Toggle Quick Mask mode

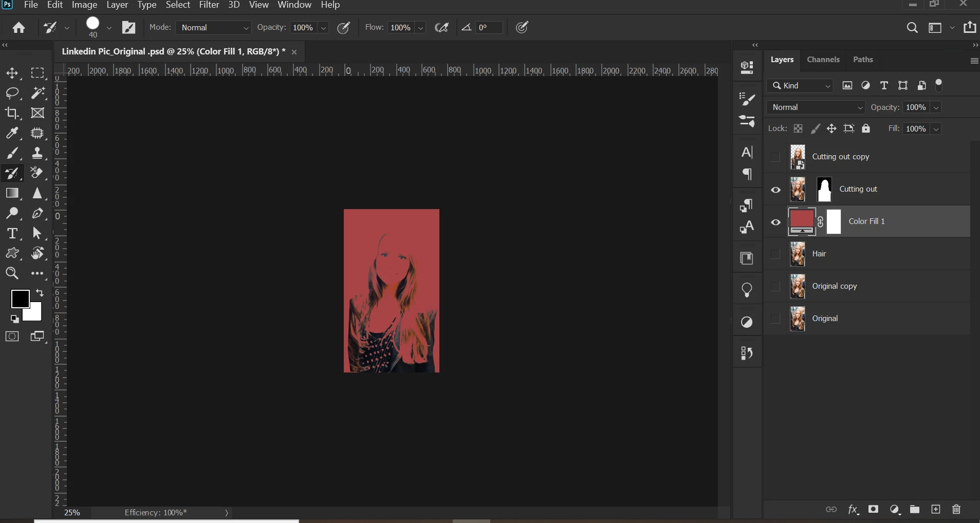pos(12,337)
